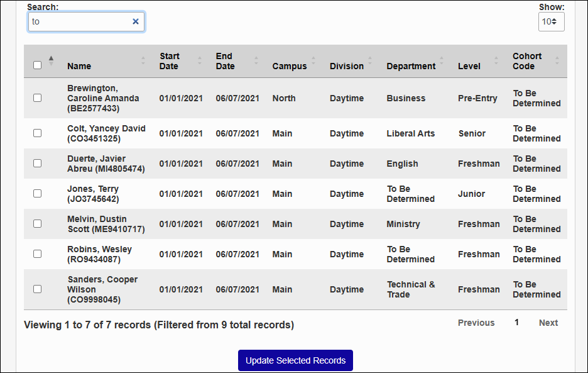Select the Colt, Yancey David row checkbox
The height and width of the screenshot is (373, 588).
click(x=37, y=133)
